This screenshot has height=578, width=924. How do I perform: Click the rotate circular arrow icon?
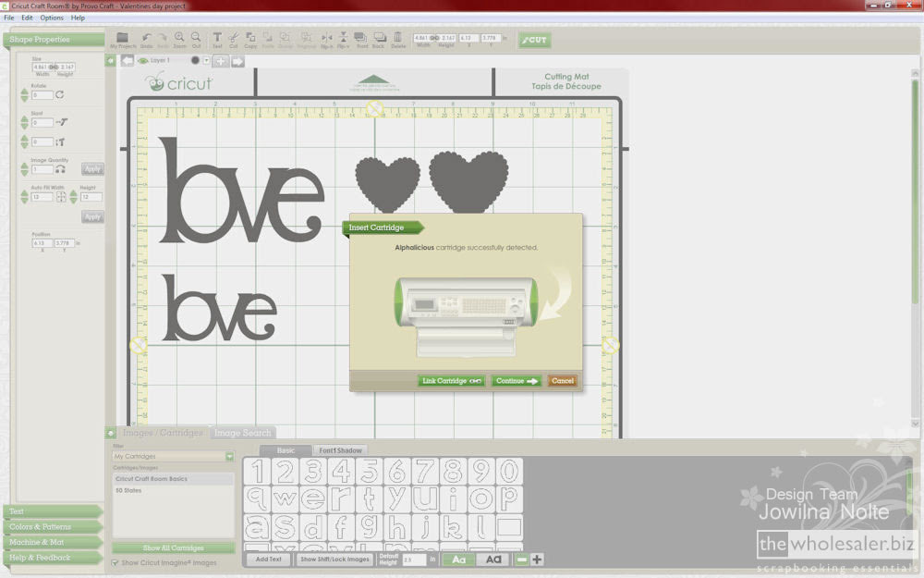(60, 94)
